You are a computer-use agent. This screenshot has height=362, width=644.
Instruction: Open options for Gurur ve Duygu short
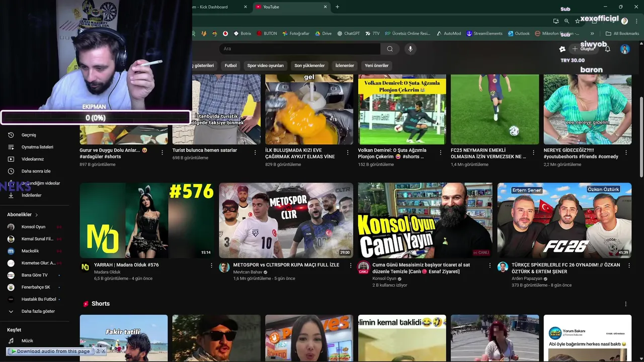pos(162,152)
